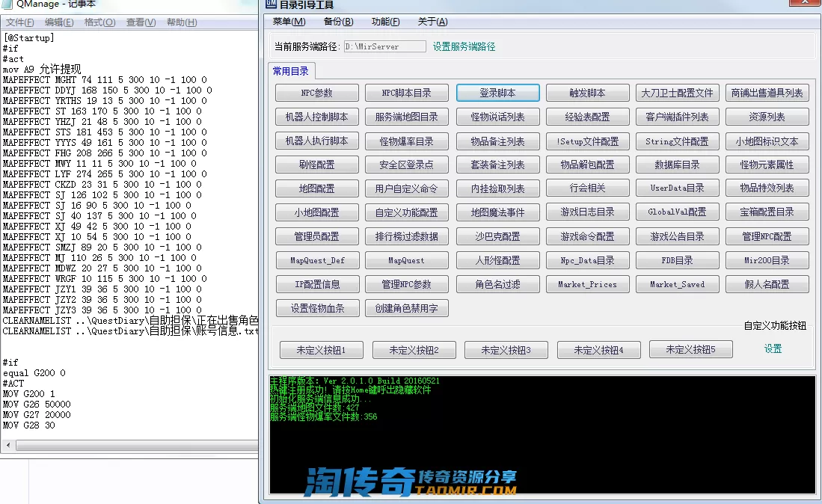Open 怪物爆率目录
The width and height of the screenshot is (822, 504).
coord(407,141)
